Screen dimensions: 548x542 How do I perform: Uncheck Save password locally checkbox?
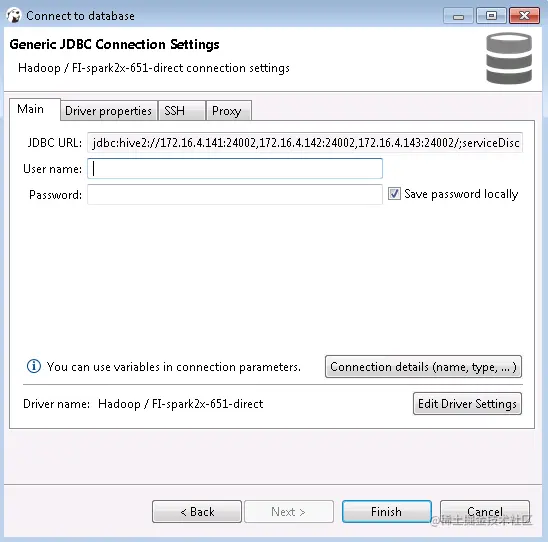point(394,194)
